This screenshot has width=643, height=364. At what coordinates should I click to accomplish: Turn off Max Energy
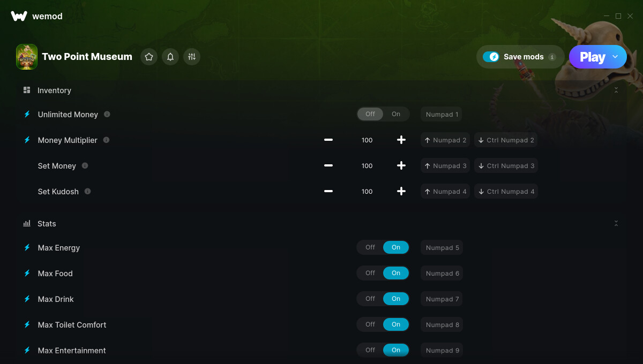click(x=370, y=247)
